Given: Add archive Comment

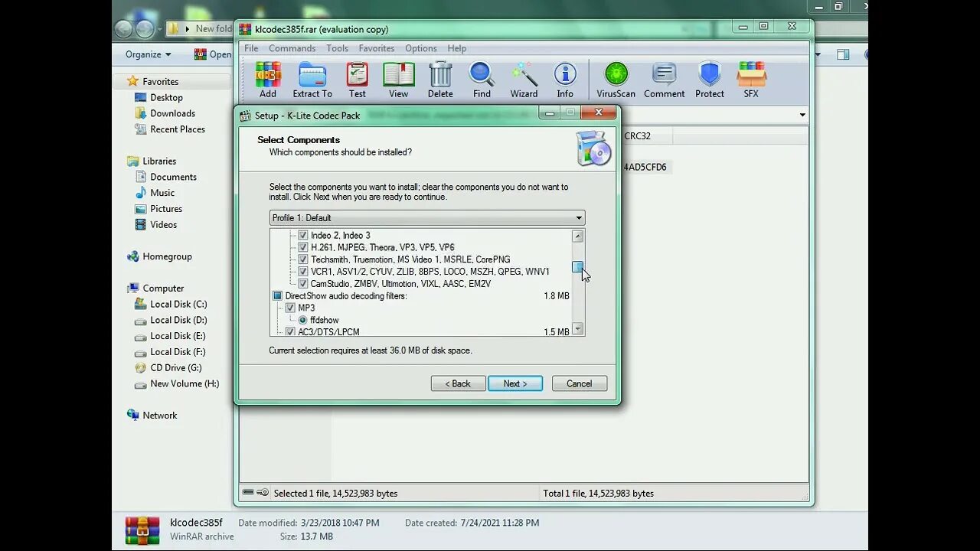Looking at the screenshot, I should [664, 80].
